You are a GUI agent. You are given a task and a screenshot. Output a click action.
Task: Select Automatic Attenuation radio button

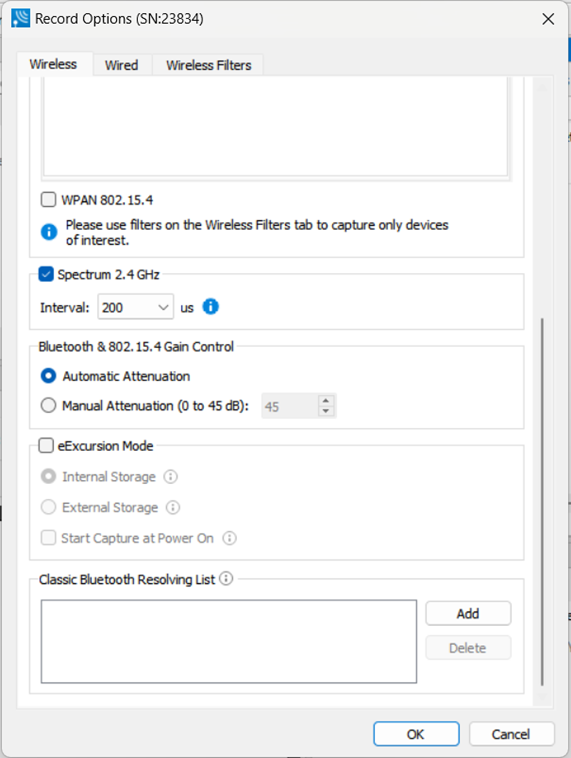(48, 376)
